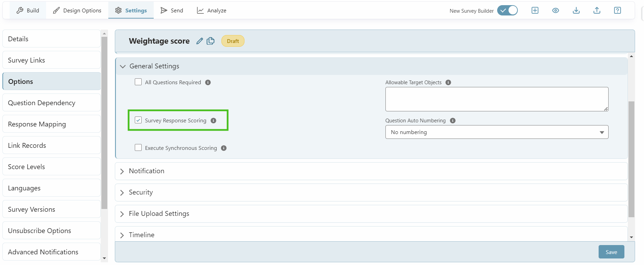
Task: Click the Draft status badge
Action: 233,41
